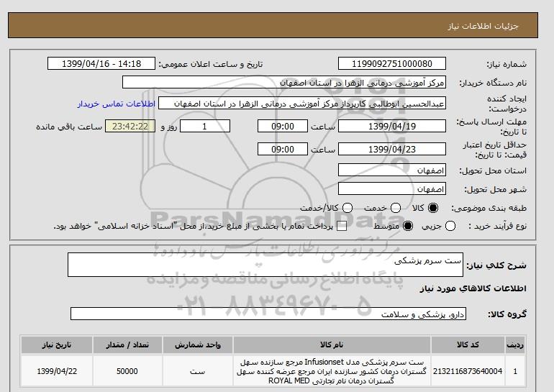Click product code 2132116873640004 cell
Image resolution: width=554 pixels, height=392 pixels.
click(x=468, y=371)
